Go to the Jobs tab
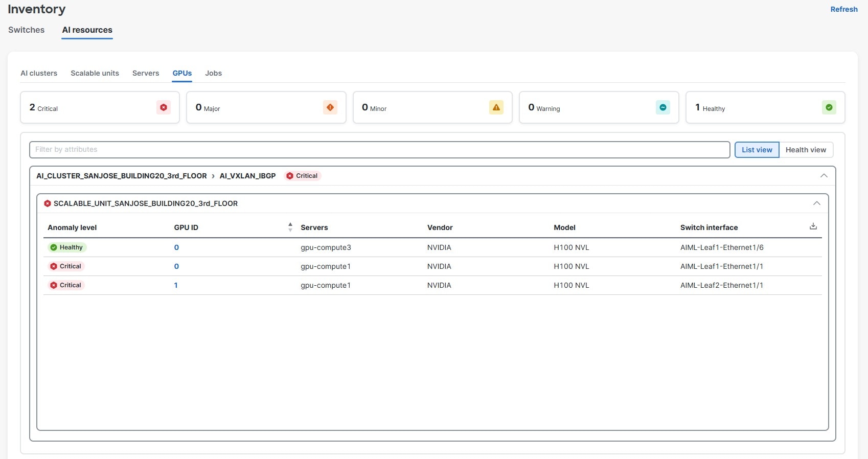868x459 pixels. click(213, 73)
